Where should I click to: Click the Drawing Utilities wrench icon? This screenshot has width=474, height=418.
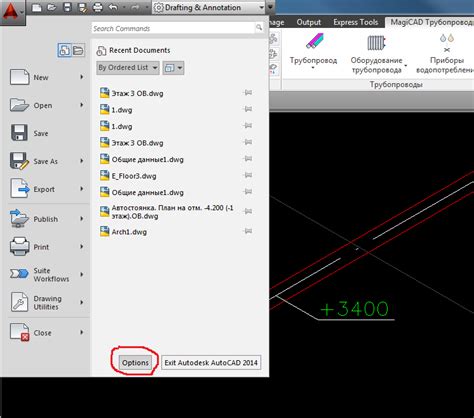click(19, 302)
